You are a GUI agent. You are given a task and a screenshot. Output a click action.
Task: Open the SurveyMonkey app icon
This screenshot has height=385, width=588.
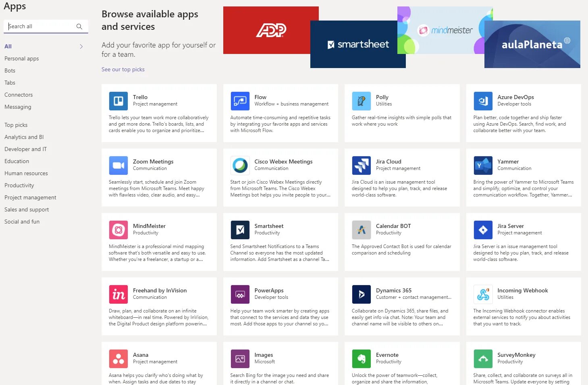coord(483,359)
